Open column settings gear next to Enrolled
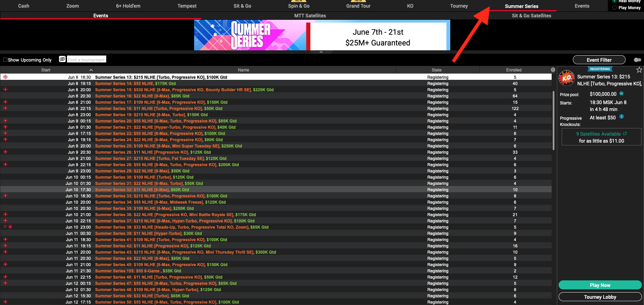This screenshot has width=644, height=305. tap(553, 70)
